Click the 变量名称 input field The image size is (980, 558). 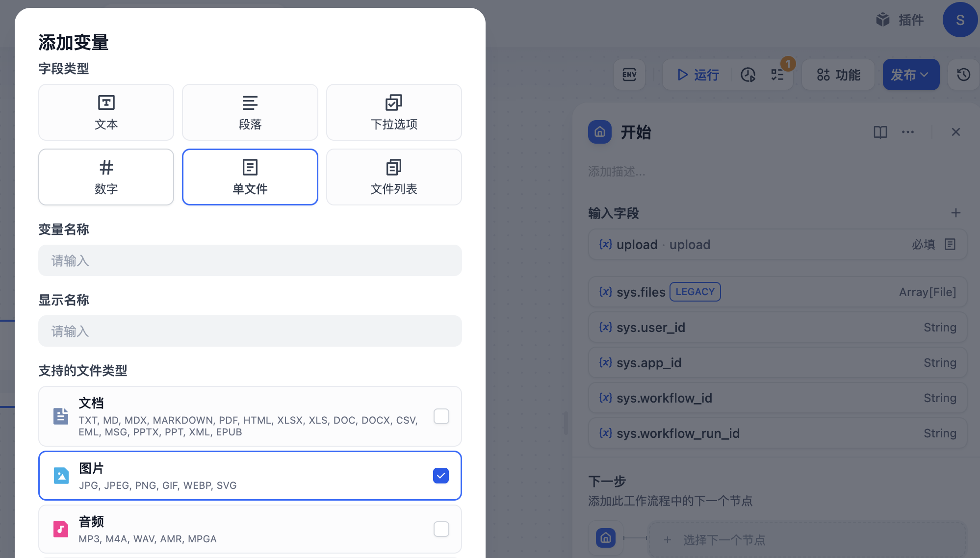click(x=250, y=260)
